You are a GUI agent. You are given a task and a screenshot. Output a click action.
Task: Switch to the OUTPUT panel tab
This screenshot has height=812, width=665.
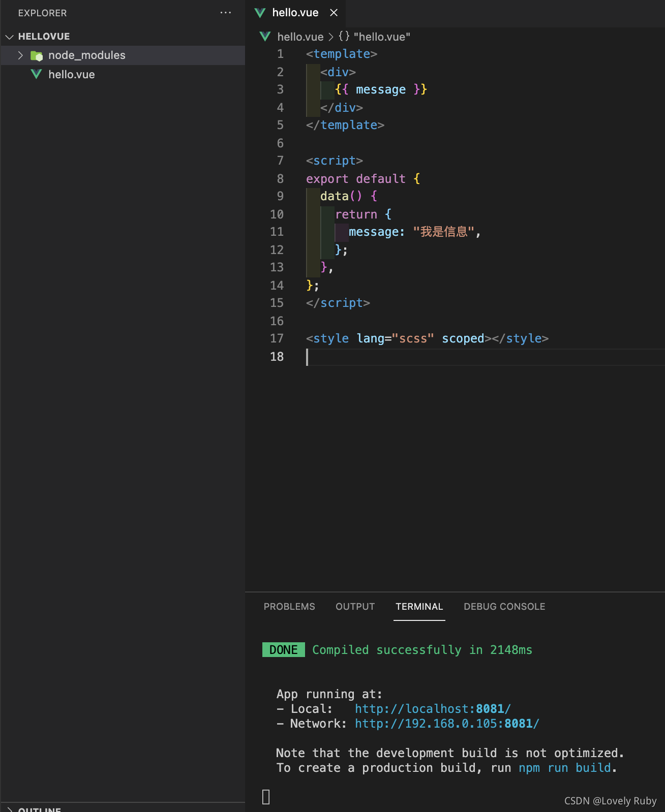pyautogui.click(x=355, y=606)
